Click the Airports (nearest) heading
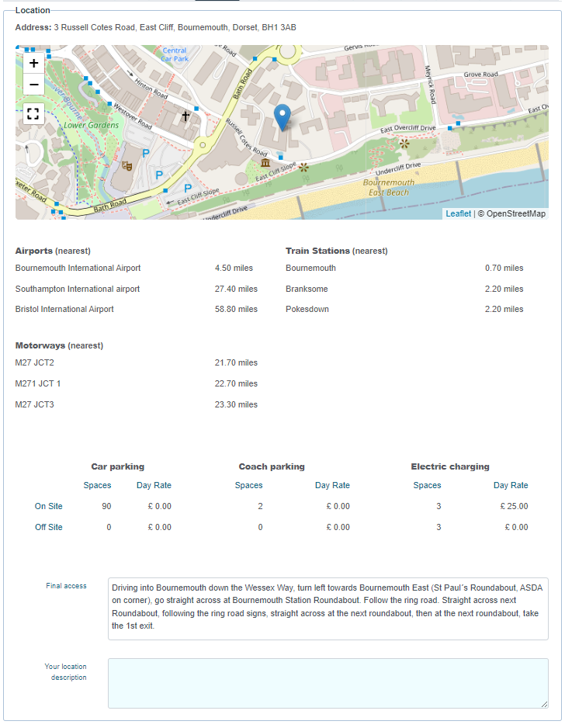This screenshot has height=728, width=565. [x=53, y=251]
